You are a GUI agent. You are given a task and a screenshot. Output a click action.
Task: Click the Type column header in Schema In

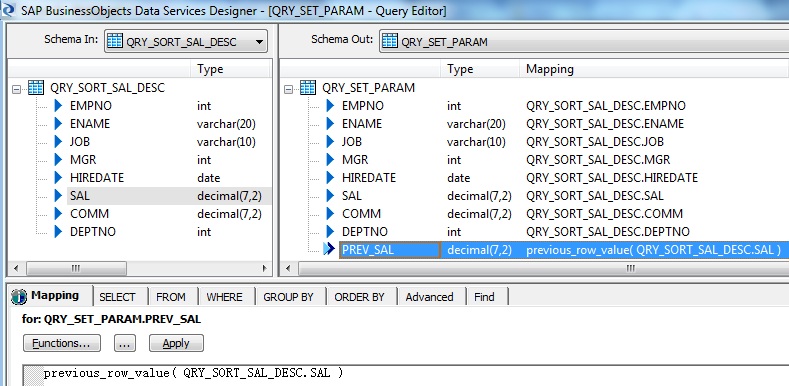[x=231, y=69]
